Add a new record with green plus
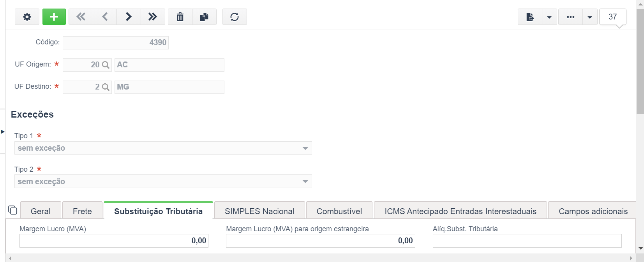The image size is (644, 262). (54, 17)
